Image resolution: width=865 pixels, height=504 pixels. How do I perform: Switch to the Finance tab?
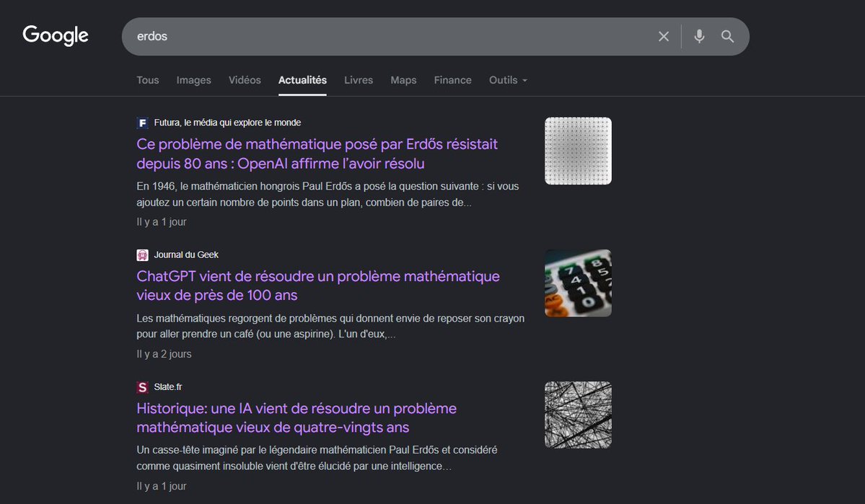(452, 80)
